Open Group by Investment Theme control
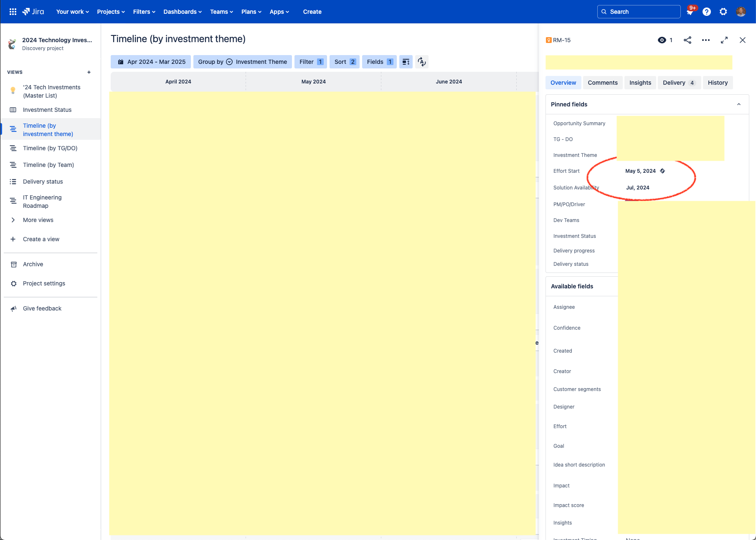Image resolution: width=756 pixels, height=540 pixels. [243, 62]
